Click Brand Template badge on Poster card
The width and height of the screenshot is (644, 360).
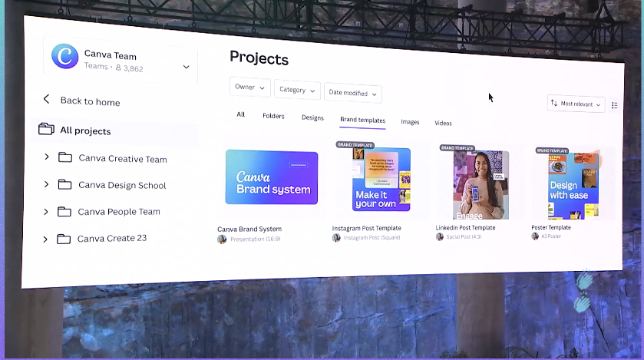(x=552, y=150)
